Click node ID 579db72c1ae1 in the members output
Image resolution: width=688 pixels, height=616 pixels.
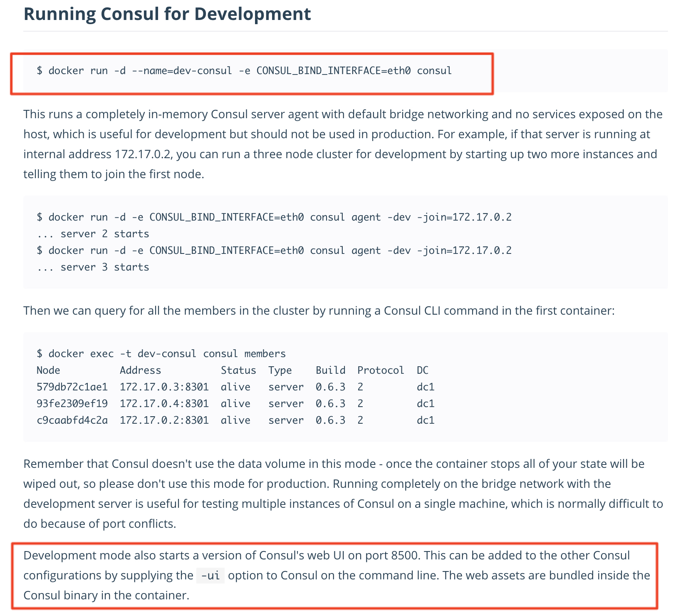click(x=72, y=387)
